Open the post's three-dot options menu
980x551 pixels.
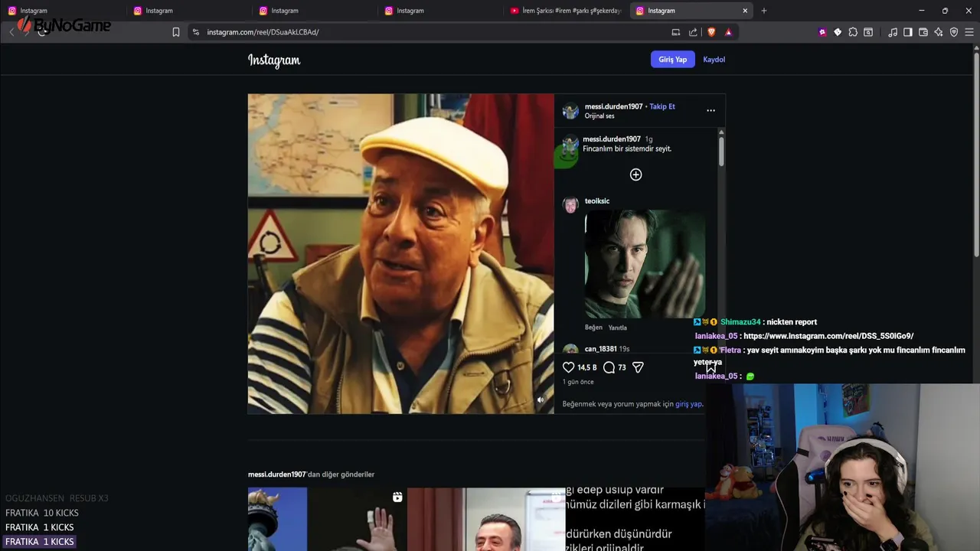click(x=710, y=111)
